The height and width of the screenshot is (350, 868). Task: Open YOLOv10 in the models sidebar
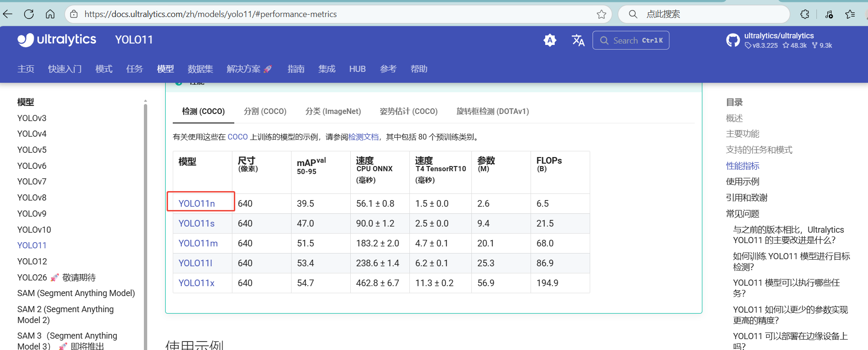pyautogui.click(x=34, y=230)
